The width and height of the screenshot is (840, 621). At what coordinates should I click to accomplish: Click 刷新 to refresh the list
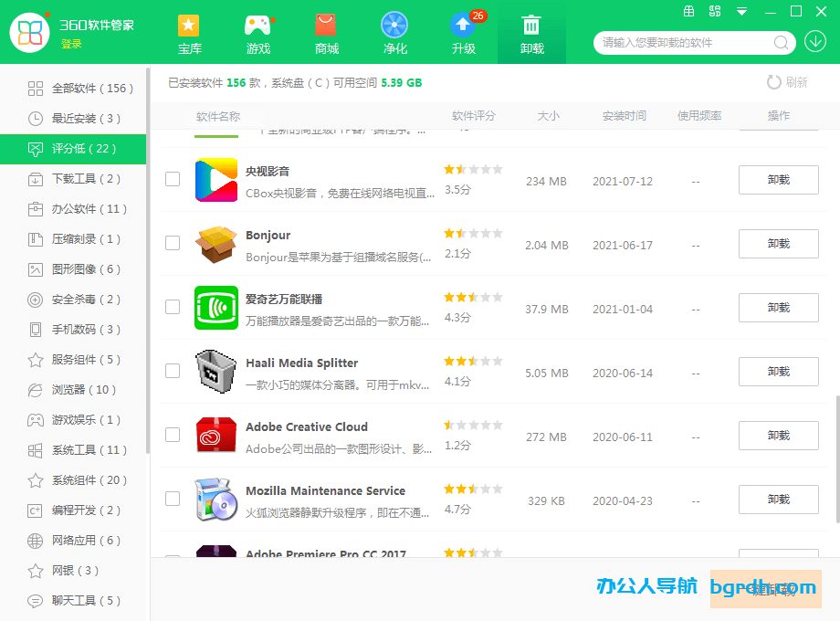787,82
